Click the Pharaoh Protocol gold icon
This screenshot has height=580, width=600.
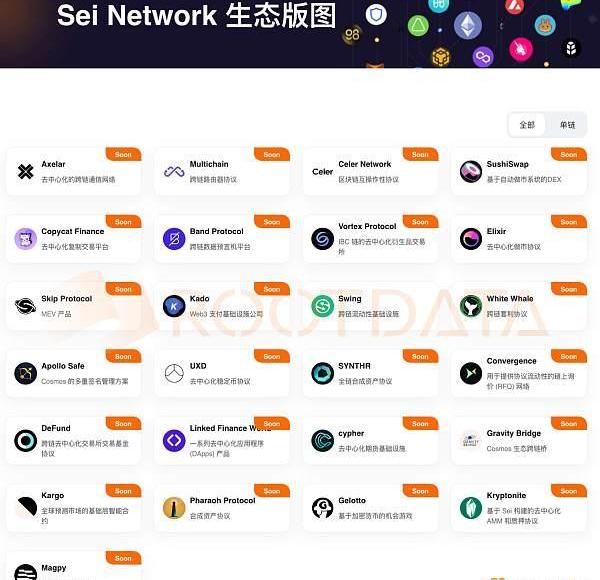pos(174,508)
